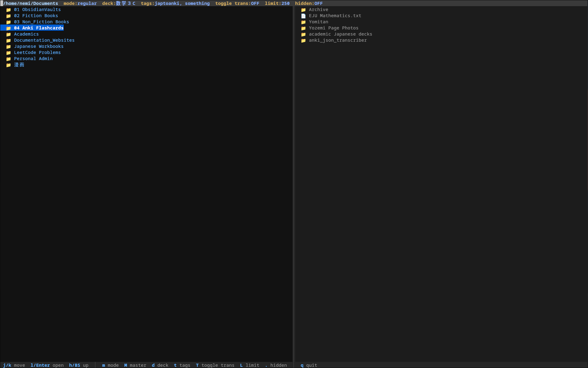Click Yozemi Page Photos in preview pane

(334, 28)
